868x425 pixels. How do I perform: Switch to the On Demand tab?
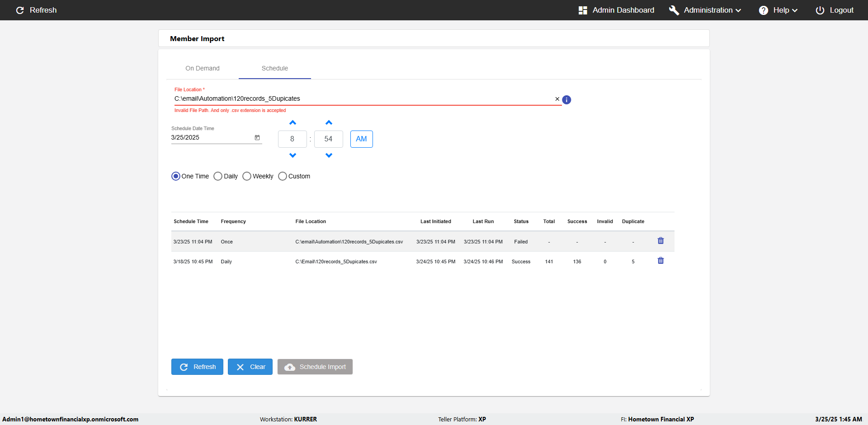[203, 68]
